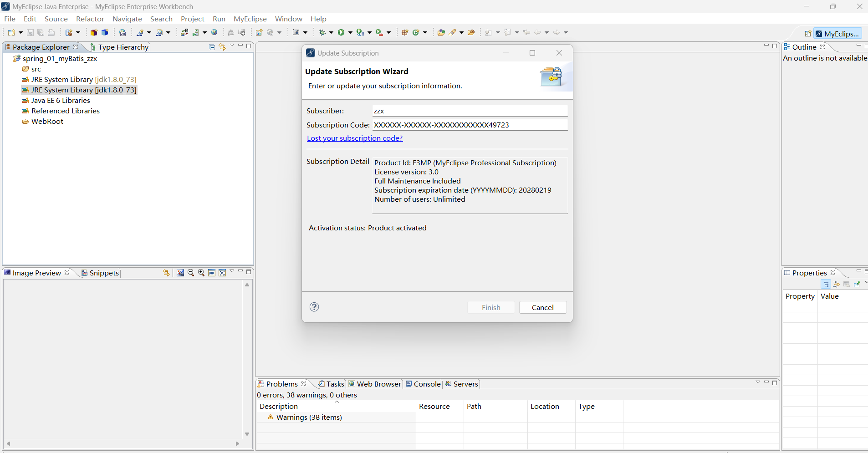
Task: Click the Subscription Code input field
Action: [470, 125]
